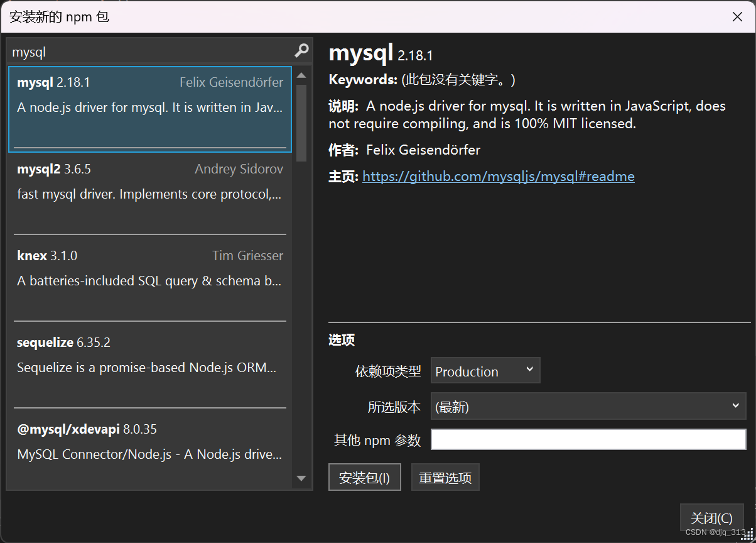Click author Tim Griesser in knex row
756x543 pixels.
247,256
